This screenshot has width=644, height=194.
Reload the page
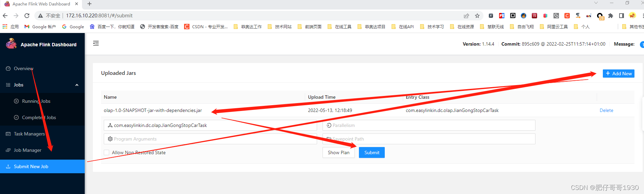point(27,16)
